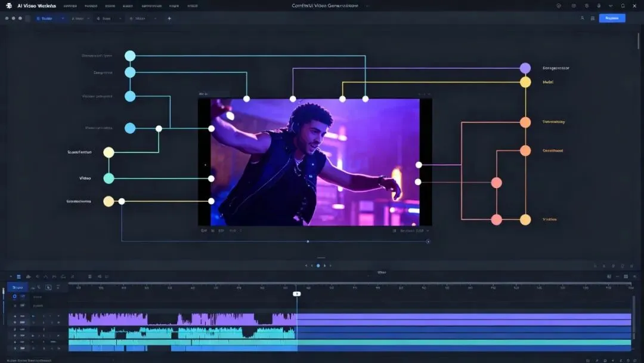This screenshot has height=363, width=644.
Task: Select the blue highlighted tab in timeline panel
Action: (17, 287)
